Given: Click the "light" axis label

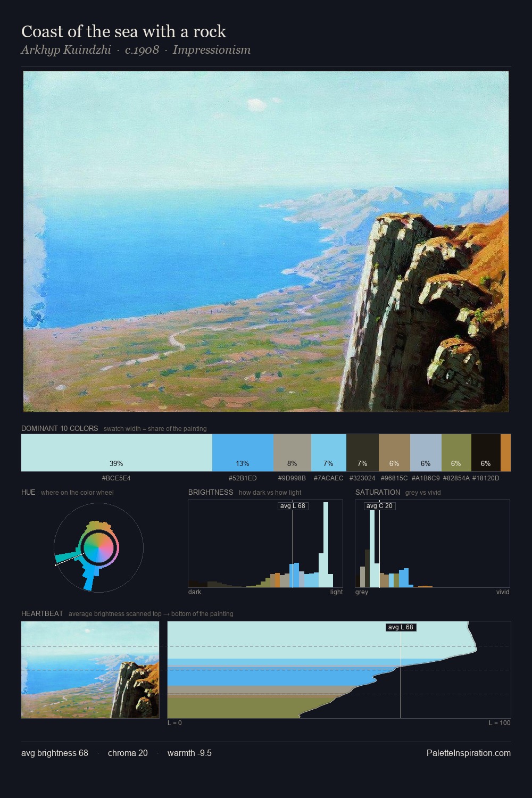Looking at the screenshot, I should tap(336, 592).
